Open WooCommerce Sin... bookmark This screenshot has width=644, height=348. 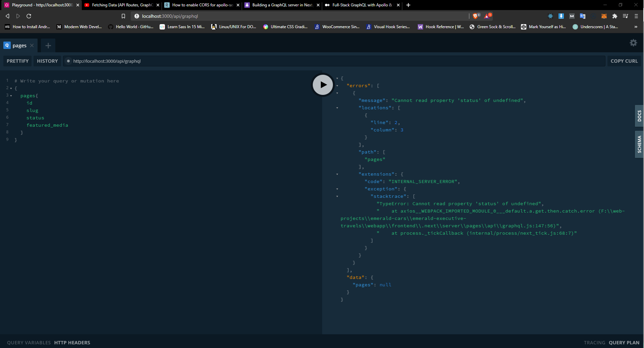(x=337, y=27)
